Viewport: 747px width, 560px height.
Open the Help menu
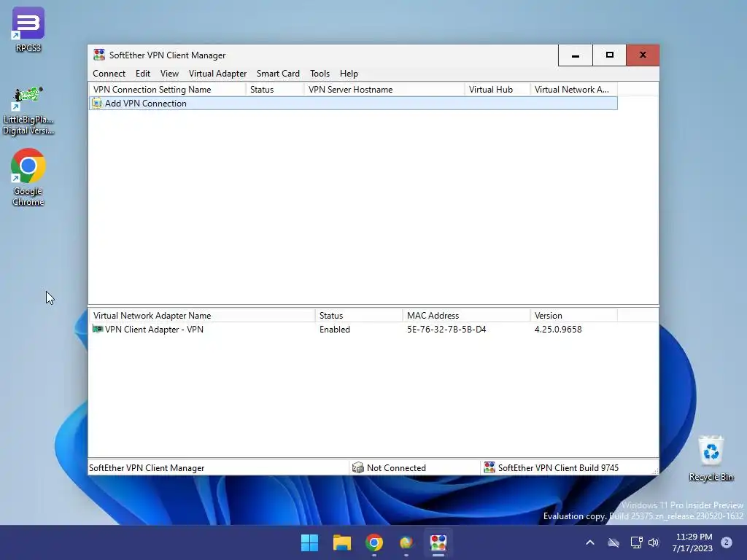(x=349, y=74)
